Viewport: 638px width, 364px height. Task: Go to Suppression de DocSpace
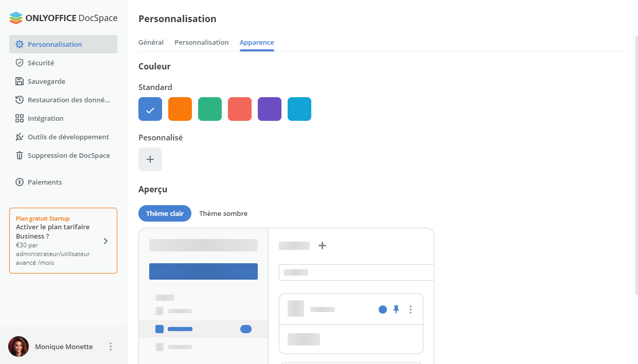(x=63, y=155)
